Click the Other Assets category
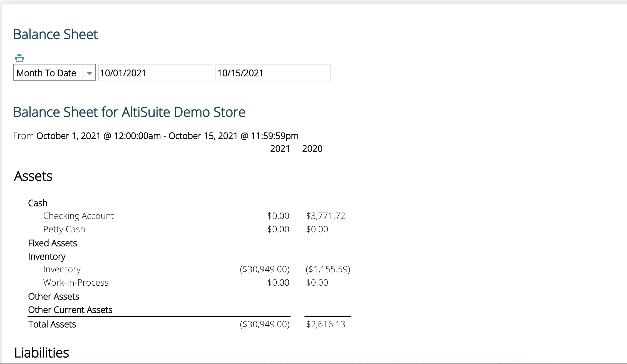The image size is (627, 364). (x=54, y=296)
